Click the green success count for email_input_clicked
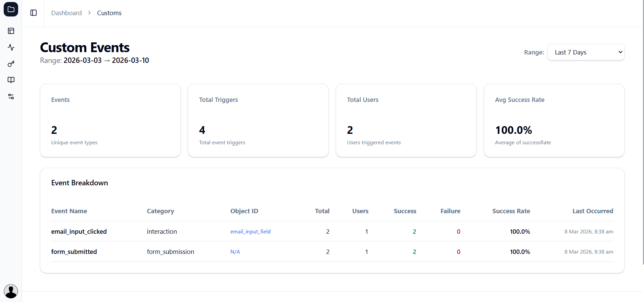 tap(414, 231)
